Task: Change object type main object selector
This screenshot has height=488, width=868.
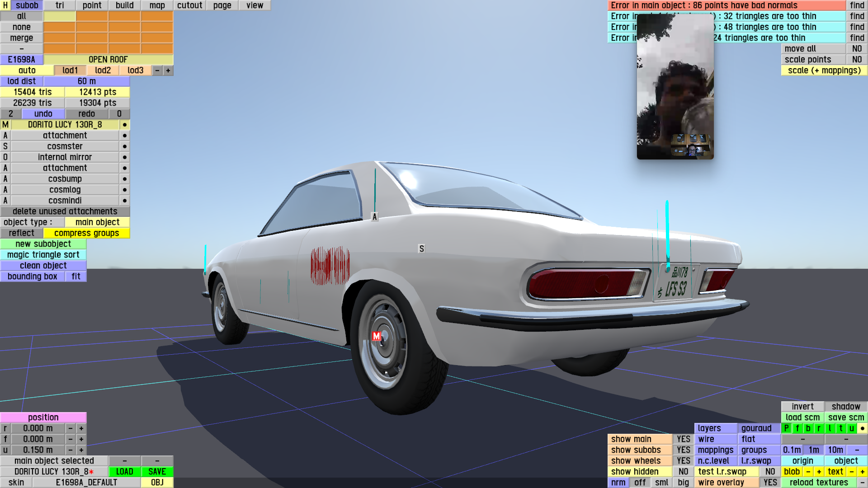Action: (x=97, y=222)
